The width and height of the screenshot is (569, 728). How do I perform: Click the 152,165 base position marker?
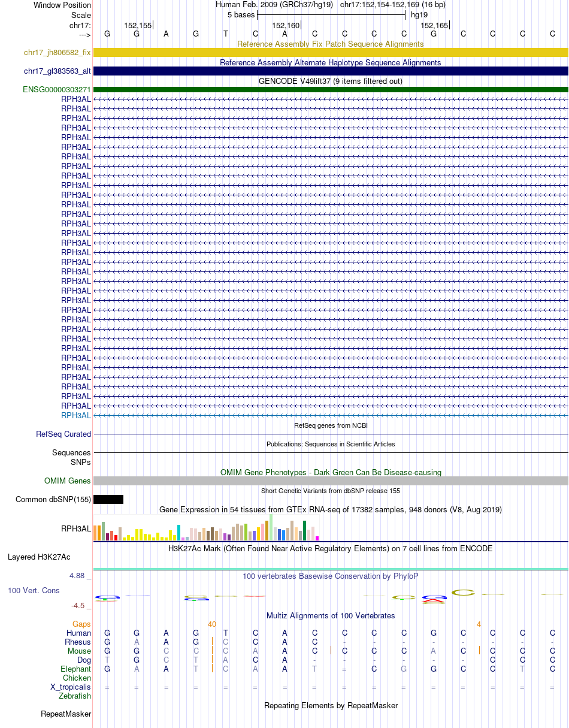434,25
